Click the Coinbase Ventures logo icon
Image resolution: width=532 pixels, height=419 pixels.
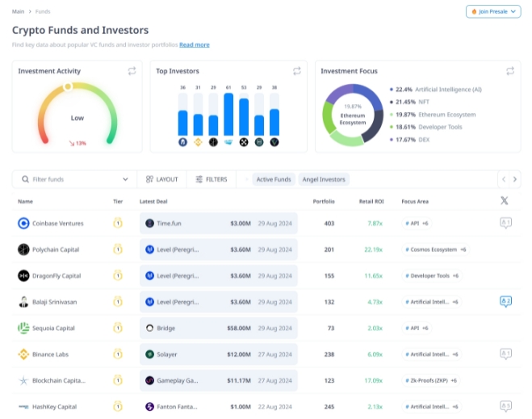(23, 224)
